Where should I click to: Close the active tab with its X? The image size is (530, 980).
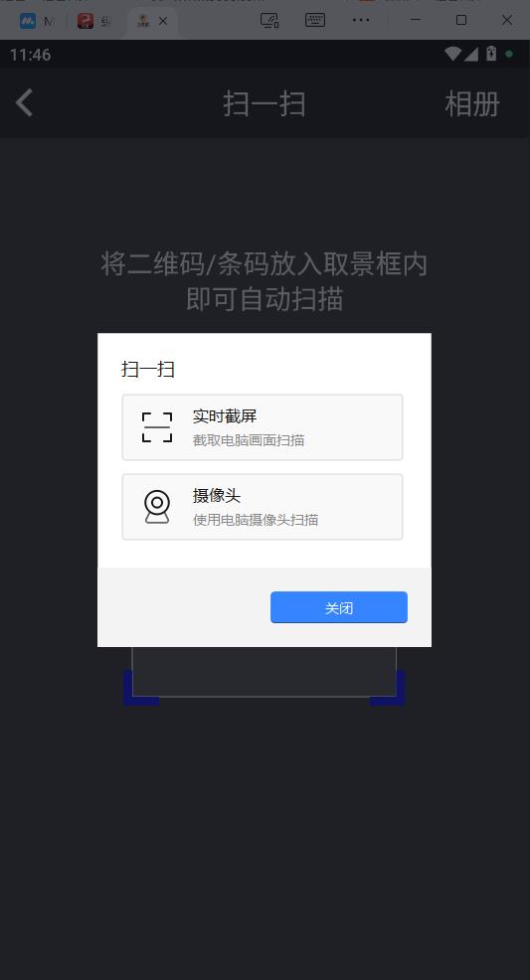163,21
